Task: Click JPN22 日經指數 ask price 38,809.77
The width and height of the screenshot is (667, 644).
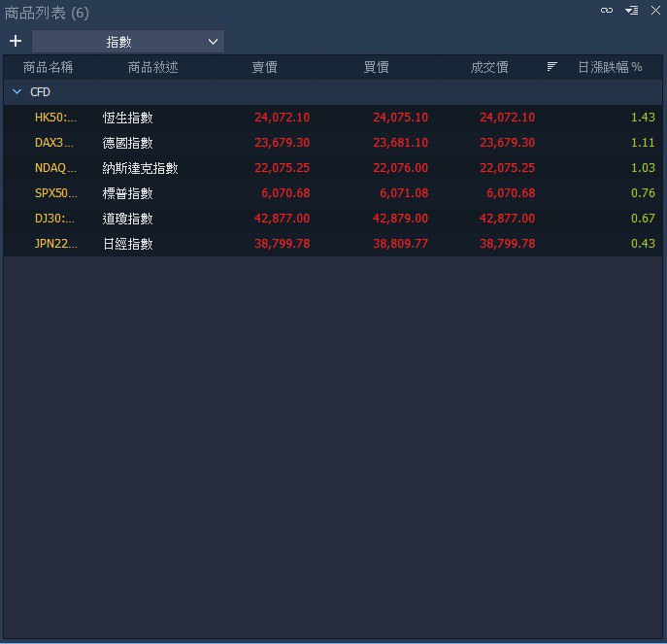Action: [400, 244]
